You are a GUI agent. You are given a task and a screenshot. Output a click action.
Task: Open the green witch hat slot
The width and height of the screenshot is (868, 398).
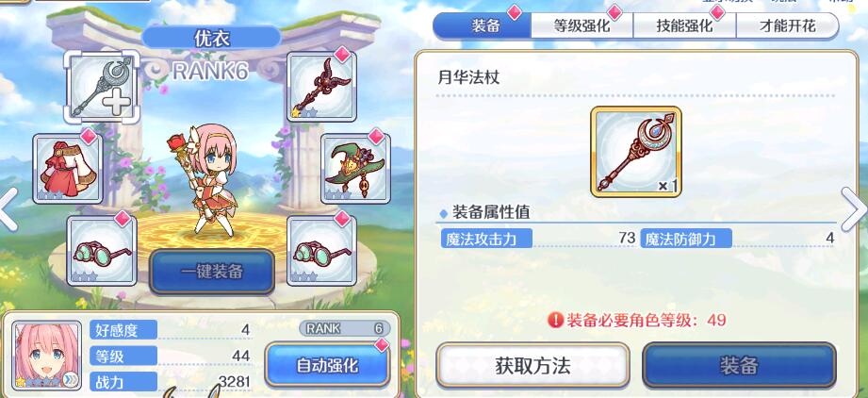click(355, 168)
